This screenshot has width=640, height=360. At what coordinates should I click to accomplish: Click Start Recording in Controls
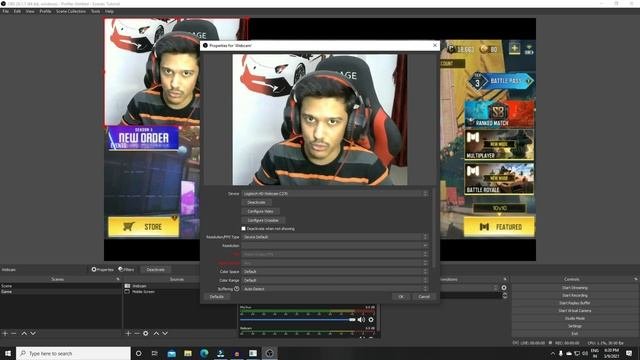pos(575,296)
